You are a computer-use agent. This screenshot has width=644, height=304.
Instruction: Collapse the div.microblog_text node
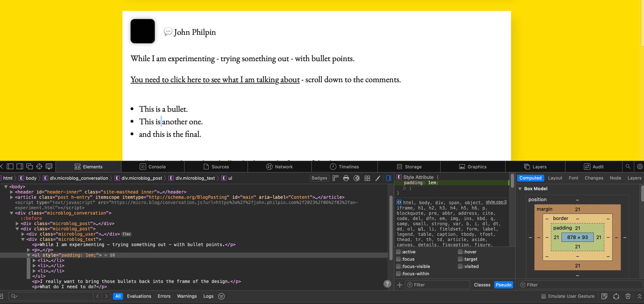coord(23,240)
